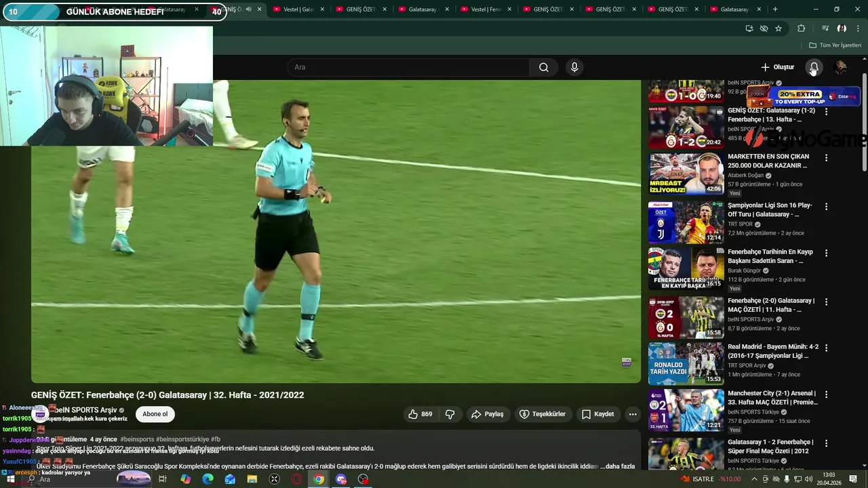Save video with Kaydet button
868x488 pixels.
tap(598, 414)
